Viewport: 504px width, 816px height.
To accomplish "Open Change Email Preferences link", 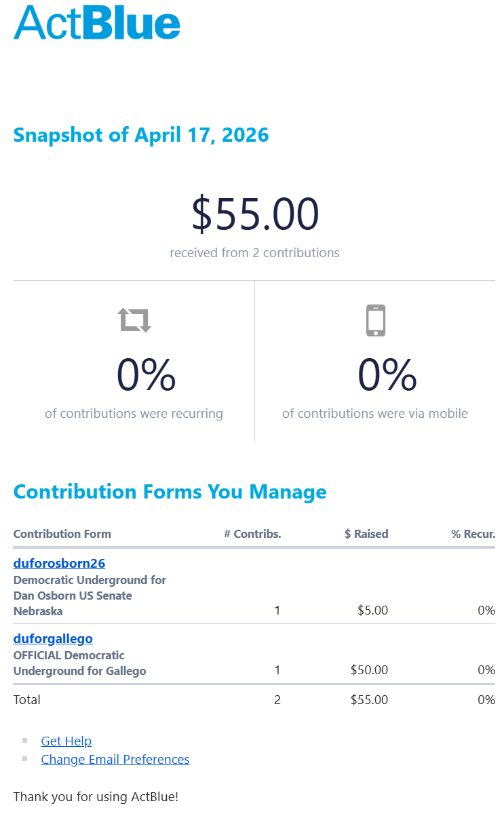I will [115, 759].
